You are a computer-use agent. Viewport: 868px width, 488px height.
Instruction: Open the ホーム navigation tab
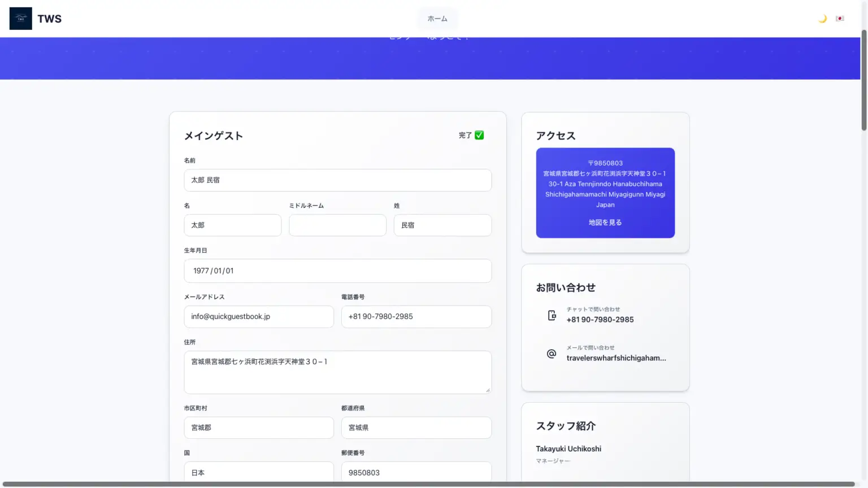[437, 19]
